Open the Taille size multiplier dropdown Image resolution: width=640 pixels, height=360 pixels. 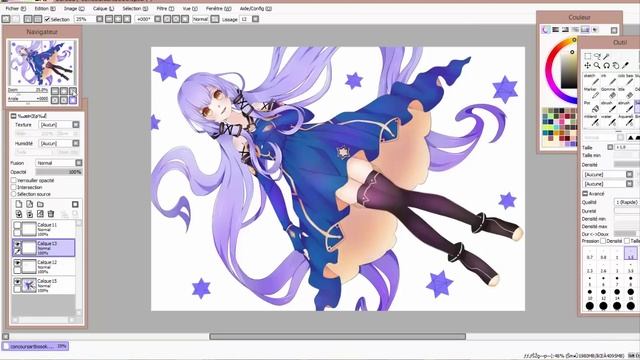(x=610, y=147)
